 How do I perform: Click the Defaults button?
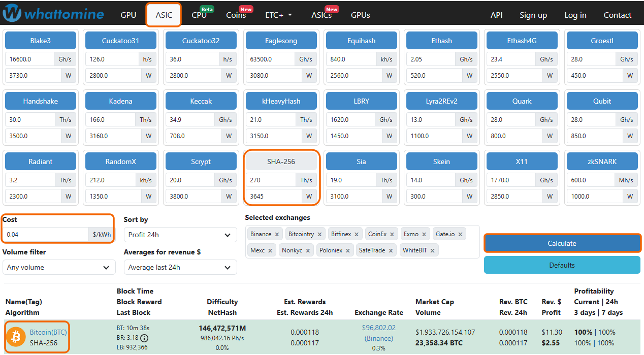click(x=562, y=265)
